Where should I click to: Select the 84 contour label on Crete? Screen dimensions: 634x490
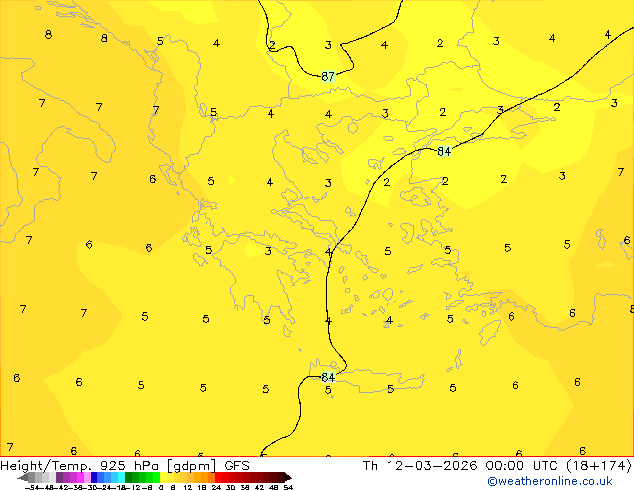click(x=328, y=377)
